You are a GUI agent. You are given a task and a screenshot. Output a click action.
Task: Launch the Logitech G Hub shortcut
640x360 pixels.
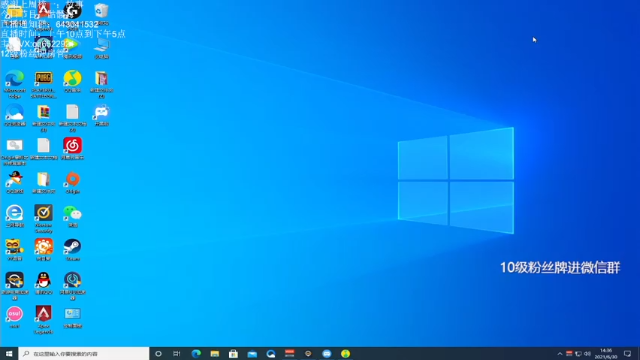click(72, 11)
